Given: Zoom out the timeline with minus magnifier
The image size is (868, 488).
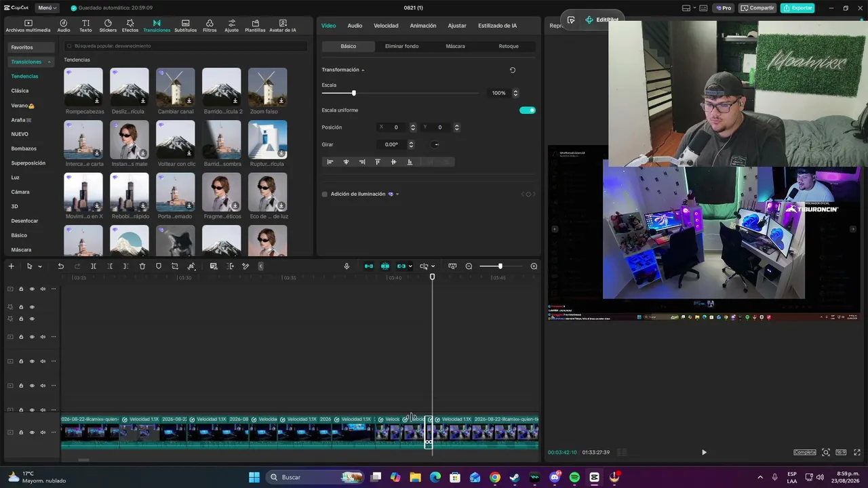Looking at the screenshot, I should coord(469,266).
